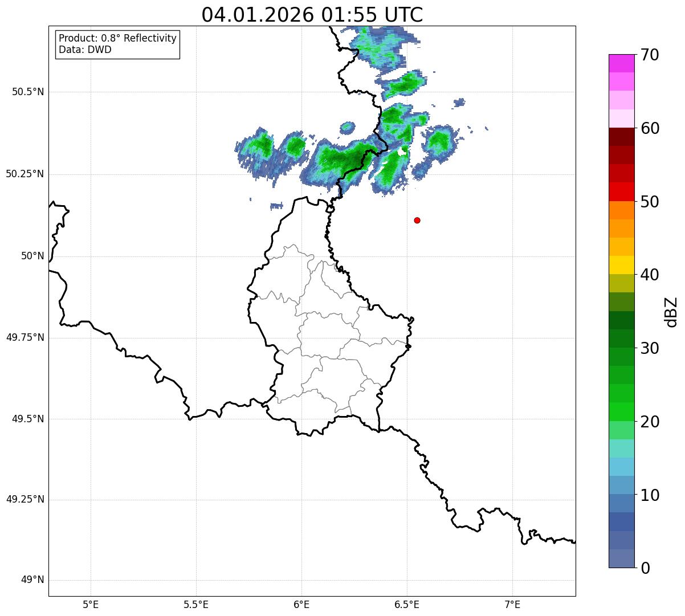Screen dimensions: 685x616
Task: Click the magenta top colorbar segment
Action: [x=621, y=63]
